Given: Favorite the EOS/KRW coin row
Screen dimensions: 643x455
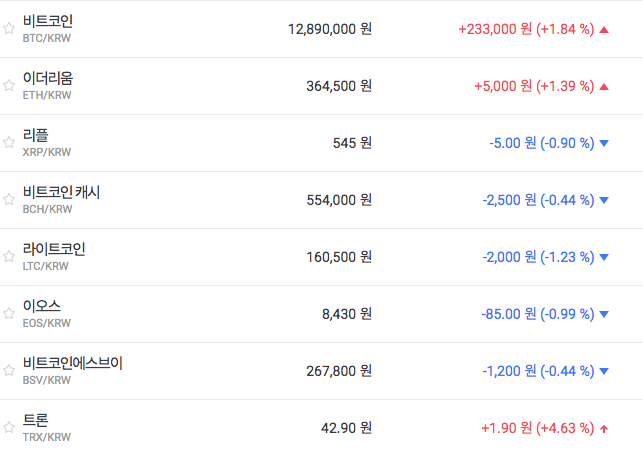Looking at the screenshot, I should point(9,314).
